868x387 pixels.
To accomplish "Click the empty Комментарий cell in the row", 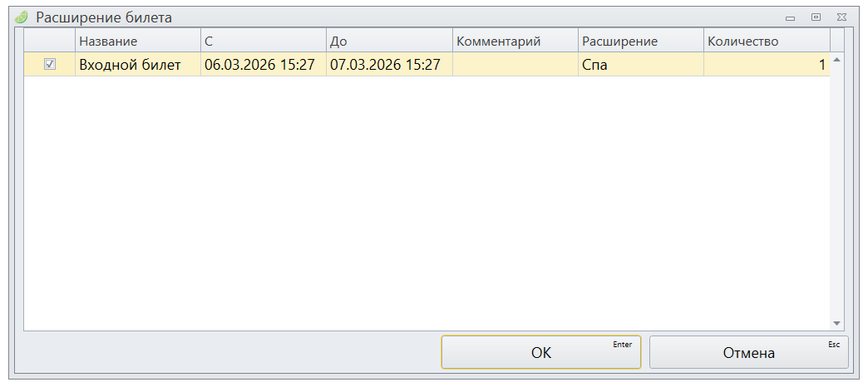I will coord(515,65).
